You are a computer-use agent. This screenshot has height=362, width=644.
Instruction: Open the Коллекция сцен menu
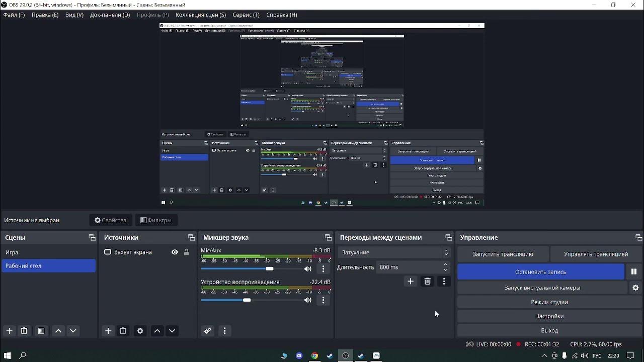[201, 15]
